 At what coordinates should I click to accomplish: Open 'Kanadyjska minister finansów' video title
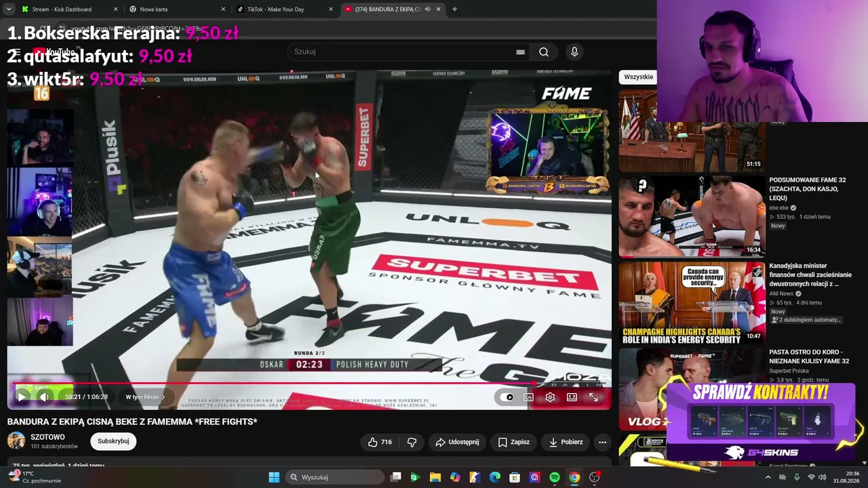pos(810,275)
